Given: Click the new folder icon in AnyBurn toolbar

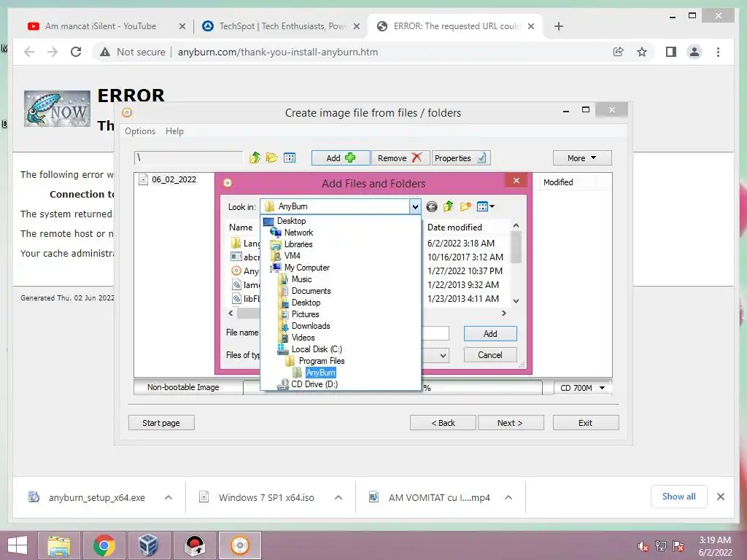Looking at the screenshot, I should 272,157.
